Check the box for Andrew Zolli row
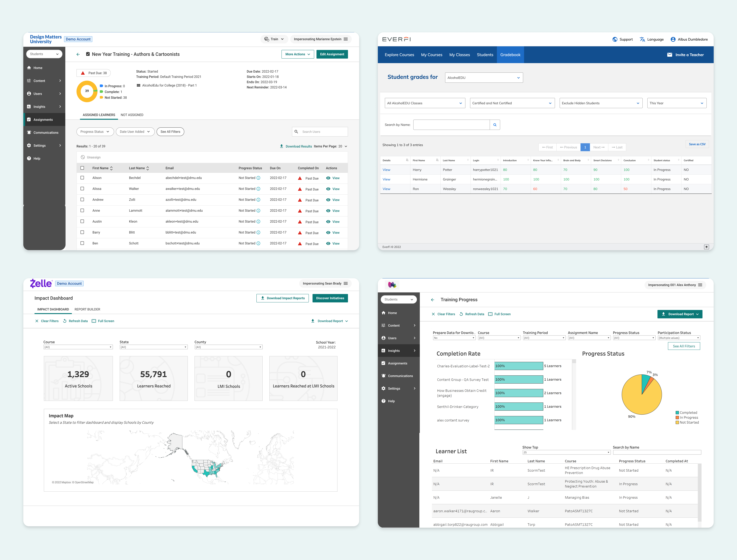The height and width of the screenshot is (560, 737). (82, 200)
